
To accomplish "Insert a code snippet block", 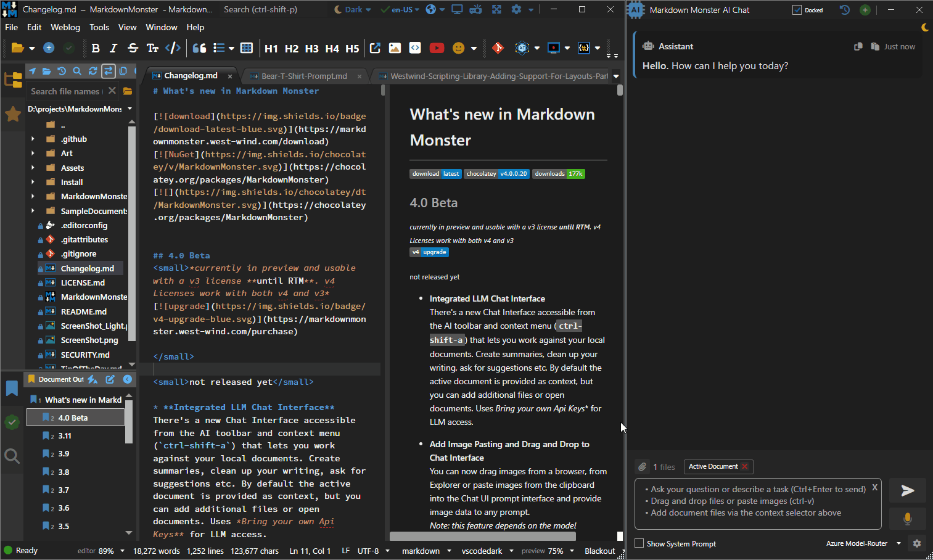I will [415, 48].
